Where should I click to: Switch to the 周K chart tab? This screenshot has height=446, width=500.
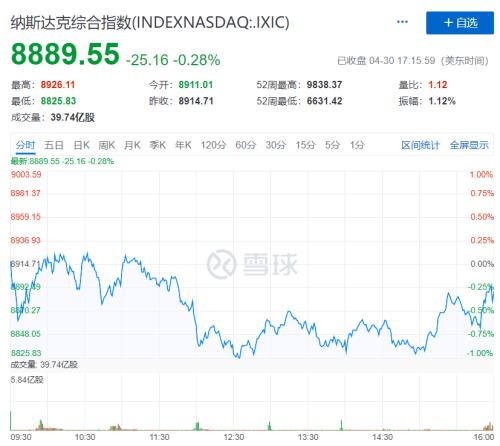coord(107,145)
